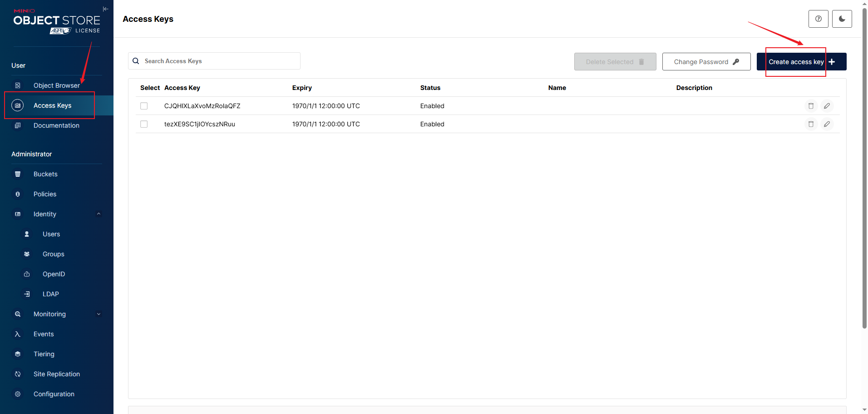The height and width of the screenshot is (414, 868).
Task: Click the Tiering layers icon
Action: pyautogui.click(x=18, y=354)
